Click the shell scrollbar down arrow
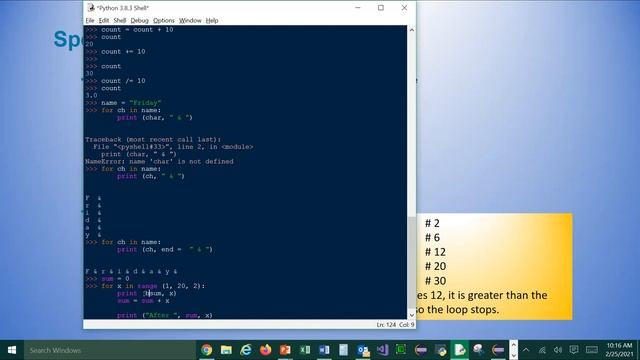Screen dimensions: 640x360 [x=411, y=315]
